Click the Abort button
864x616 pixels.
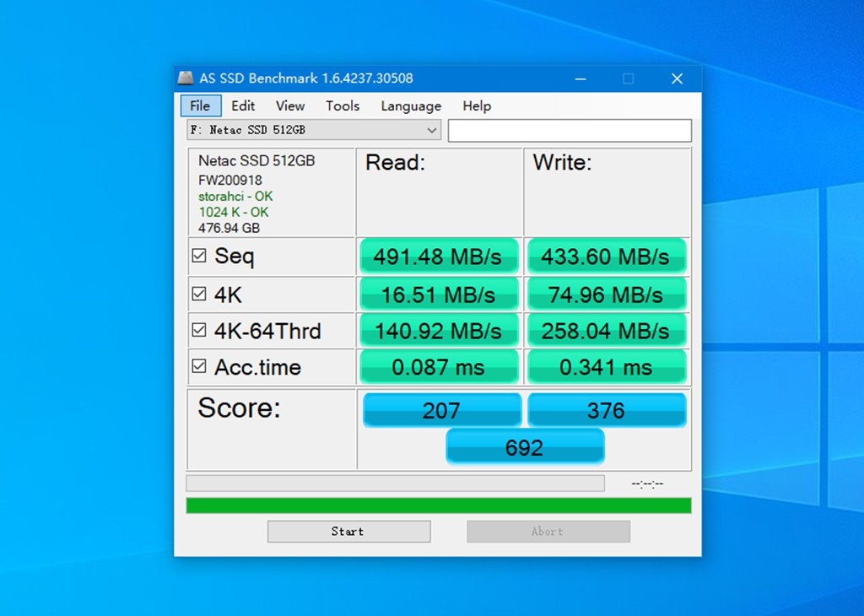[548, 531]
